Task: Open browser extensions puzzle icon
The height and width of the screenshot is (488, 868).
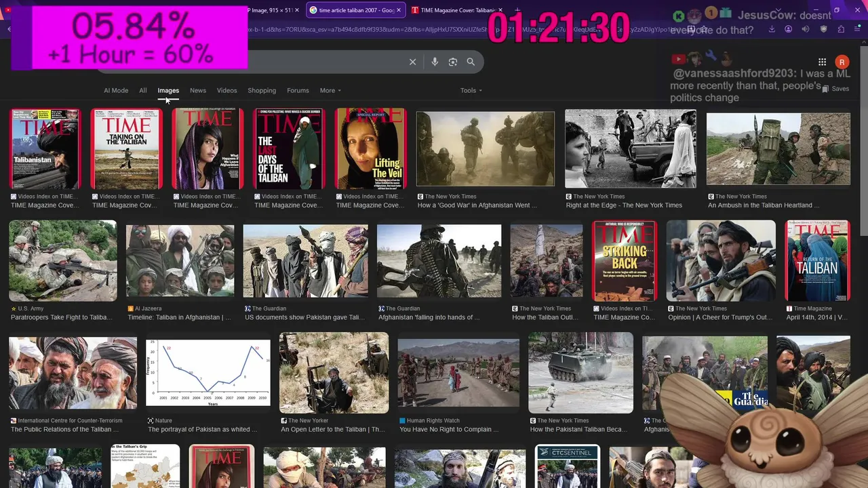Action: pyautogui.click(x=841, y=29)
